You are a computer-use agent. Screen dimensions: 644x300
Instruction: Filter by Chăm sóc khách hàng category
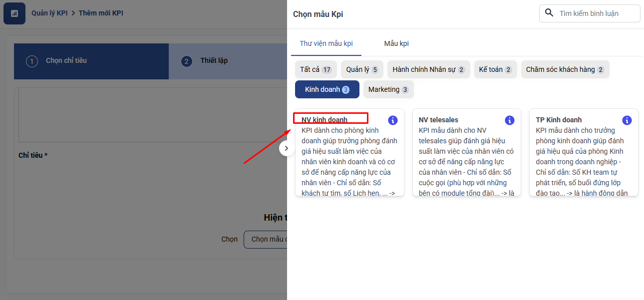coord(565,69)
